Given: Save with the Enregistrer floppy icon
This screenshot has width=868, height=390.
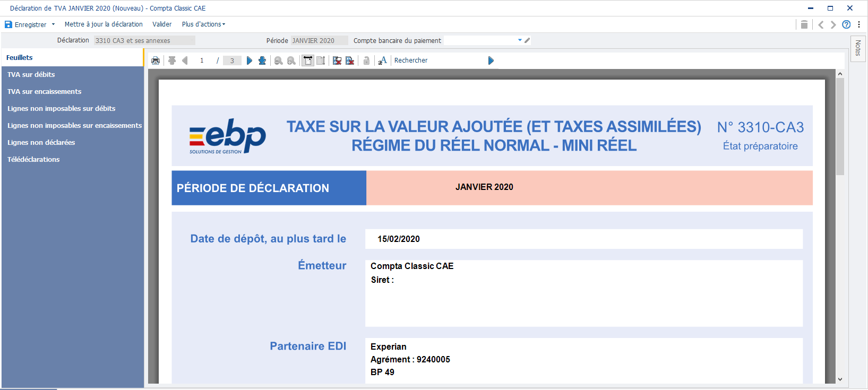Looking at the screenshot, I should 8,24.
